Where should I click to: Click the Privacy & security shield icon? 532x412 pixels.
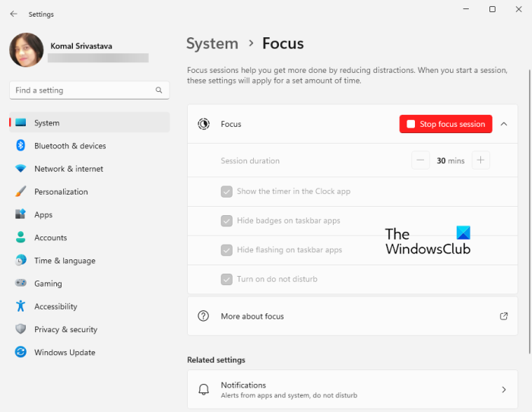tap(21, 329)
